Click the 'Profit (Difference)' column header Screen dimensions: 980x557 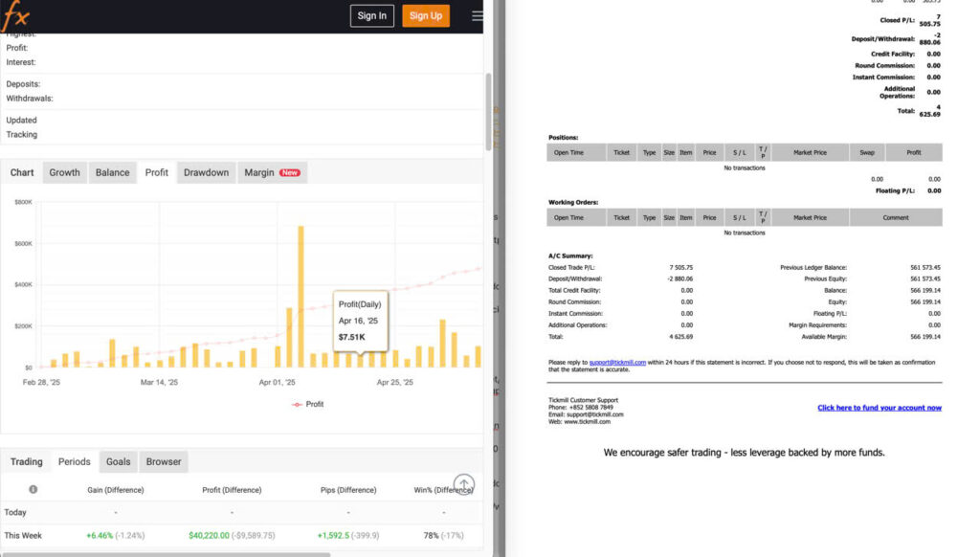tap(232, 490)
